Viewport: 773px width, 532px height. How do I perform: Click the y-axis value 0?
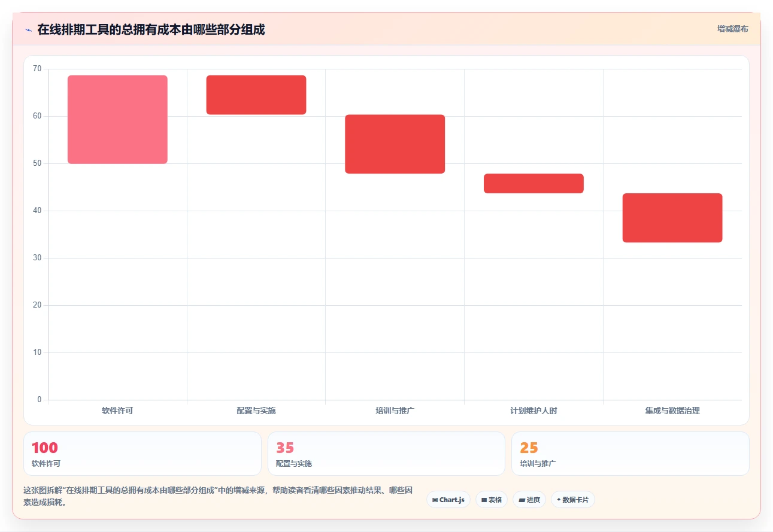[x=40, y=400]
